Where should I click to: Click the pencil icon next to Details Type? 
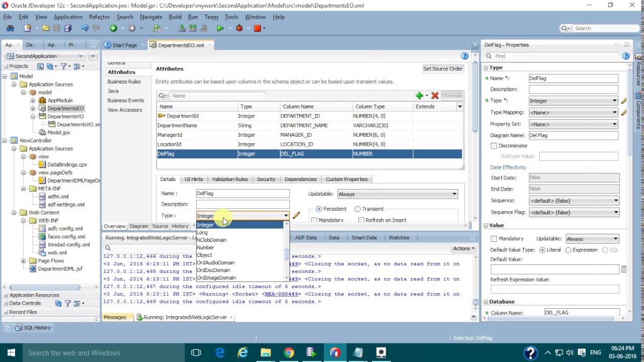pos(296,215)
